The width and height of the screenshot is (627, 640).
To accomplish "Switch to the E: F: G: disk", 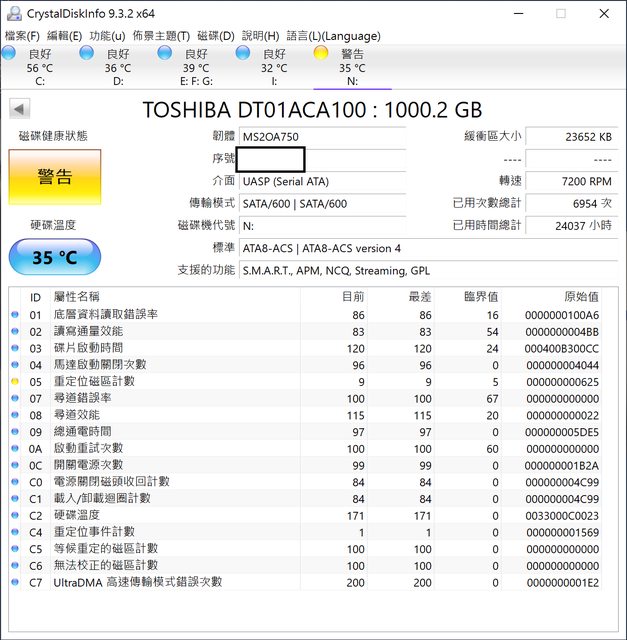I will click(x=165, y=53).
